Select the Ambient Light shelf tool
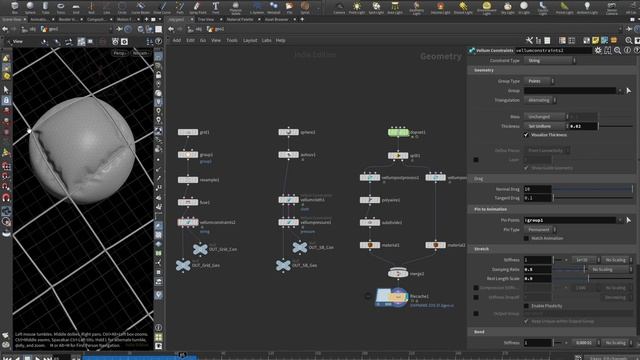This screenshot has width=640, height=360. 587,7
